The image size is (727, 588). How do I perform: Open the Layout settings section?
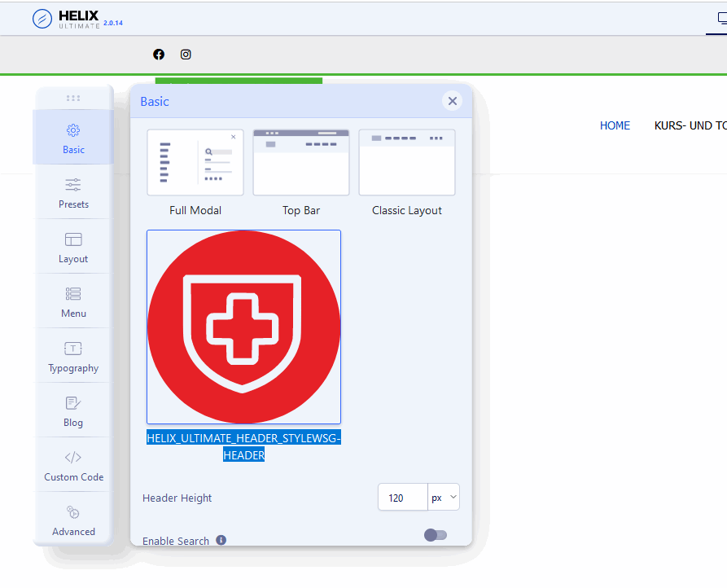(x=73, y=247)
